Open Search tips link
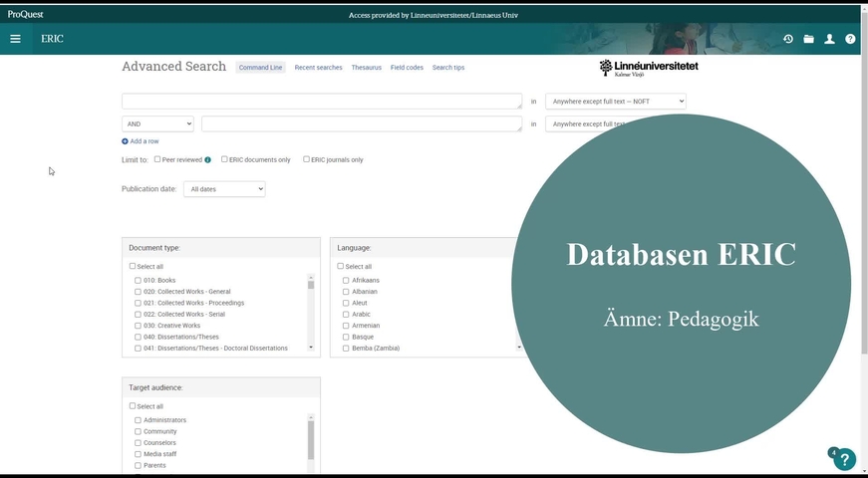Screen dimensions: 868x478 click(x=448, y=68)
